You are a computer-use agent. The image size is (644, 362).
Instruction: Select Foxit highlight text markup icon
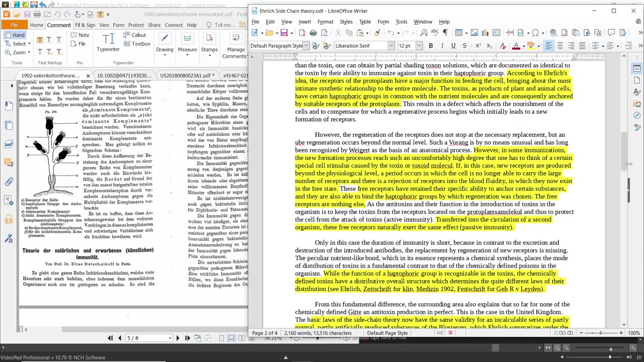click(40, 40)
